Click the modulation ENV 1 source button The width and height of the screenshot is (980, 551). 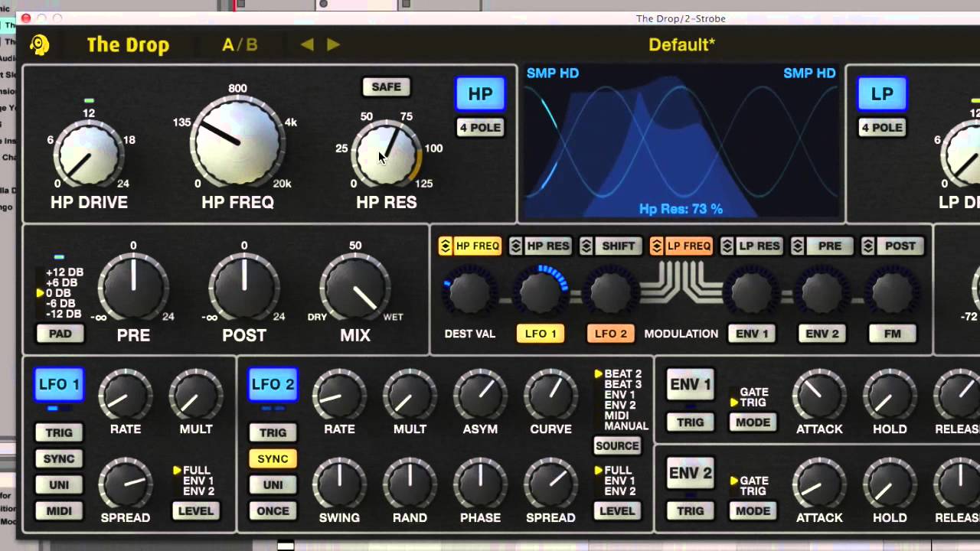pyautogui.click(x=752, y=334)
